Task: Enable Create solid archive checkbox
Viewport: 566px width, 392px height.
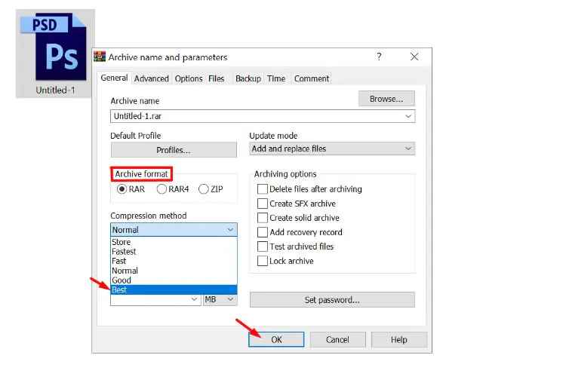Action: 263,218
